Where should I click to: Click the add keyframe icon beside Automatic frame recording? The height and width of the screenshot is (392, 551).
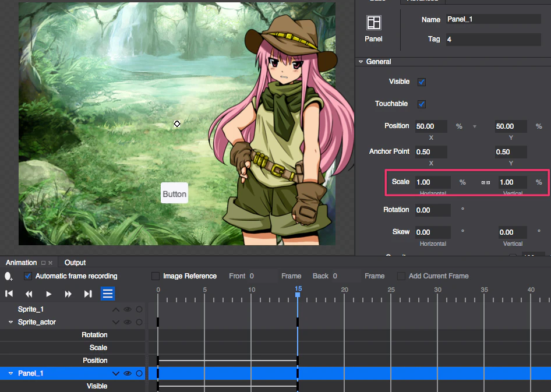(x=8, y=277)
